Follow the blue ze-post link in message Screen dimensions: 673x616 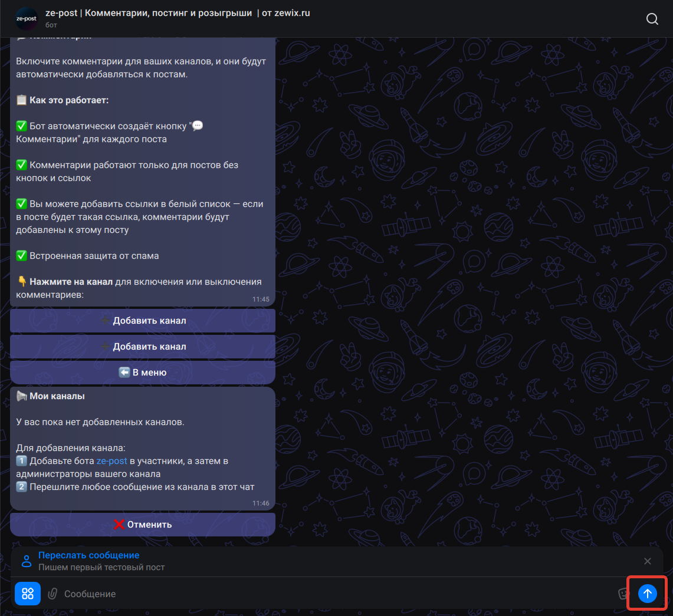[x=111, y=461]
